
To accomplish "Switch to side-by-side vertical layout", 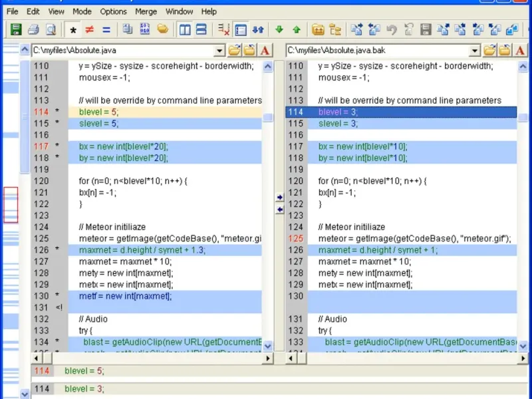I will tap(185, 29).
